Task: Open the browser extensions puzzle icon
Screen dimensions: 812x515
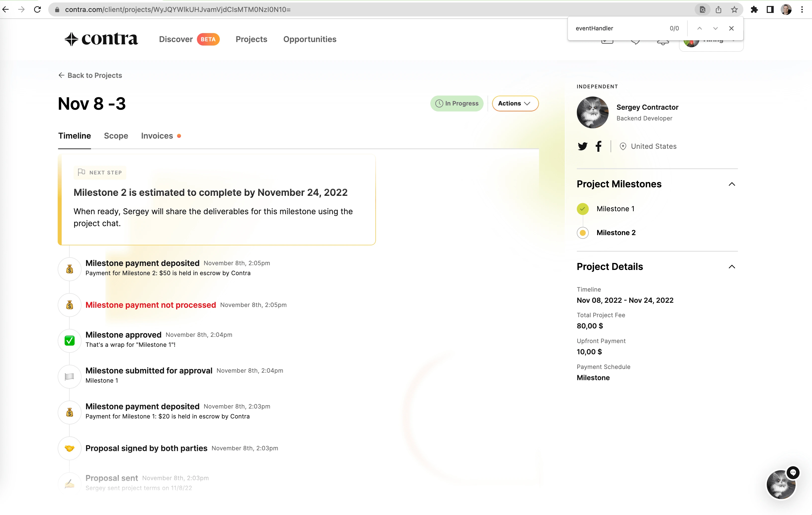Action: pos(754,9)
